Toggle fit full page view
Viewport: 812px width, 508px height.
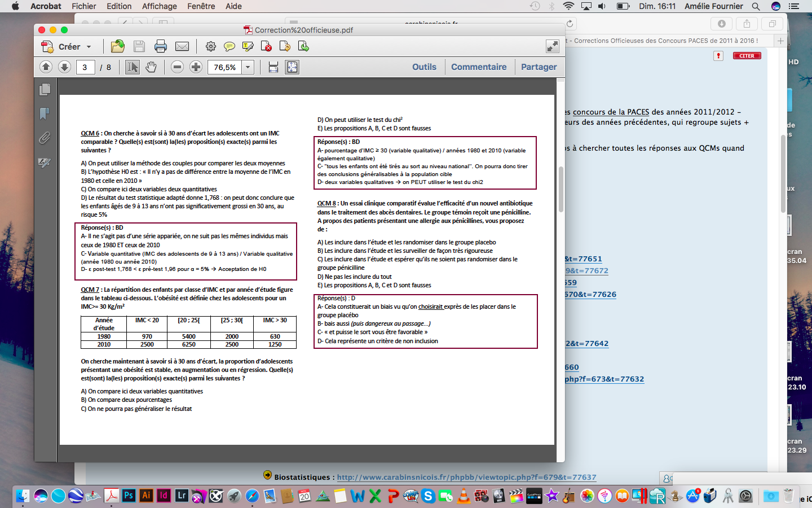[x=292, y=67]
